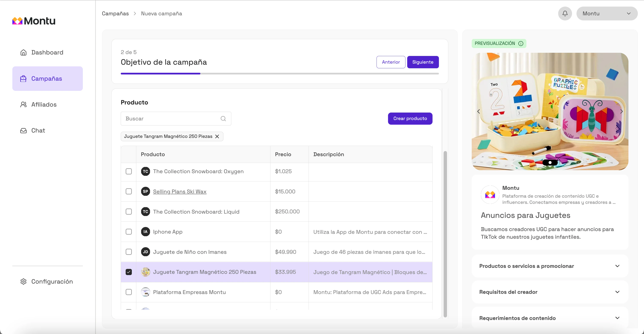Click the Anterior button
The image size is (644, 334).
(x=391, y=62)
